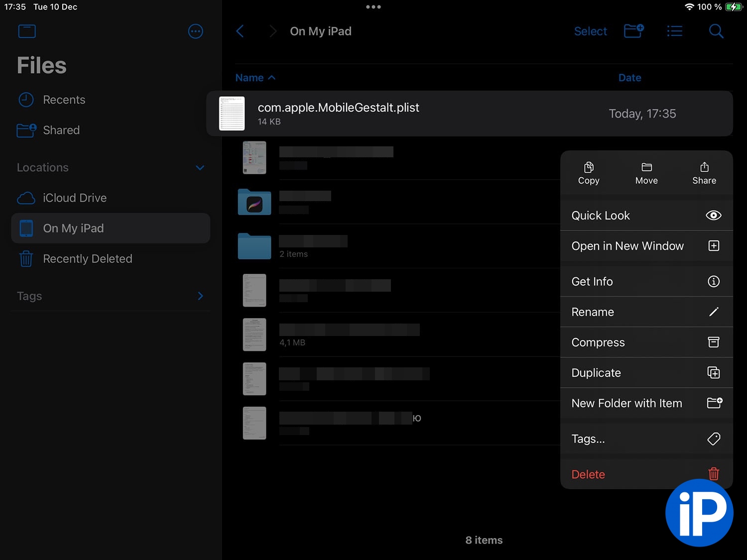Image resolution: width=747 pixels, height=560 pixels.
Task: Tap the three-dot multitasking control
Action: (373, 7)
